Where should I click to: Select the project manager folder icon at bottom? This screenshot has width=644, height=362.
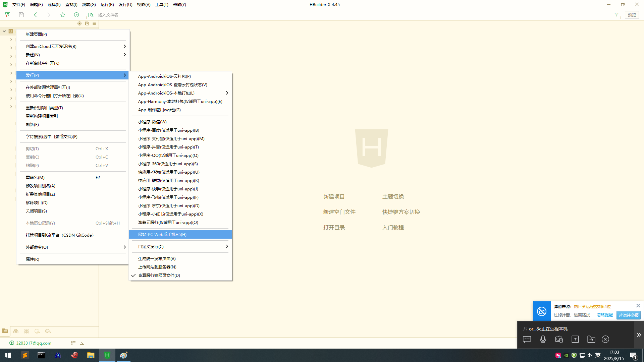coord(5,331)
